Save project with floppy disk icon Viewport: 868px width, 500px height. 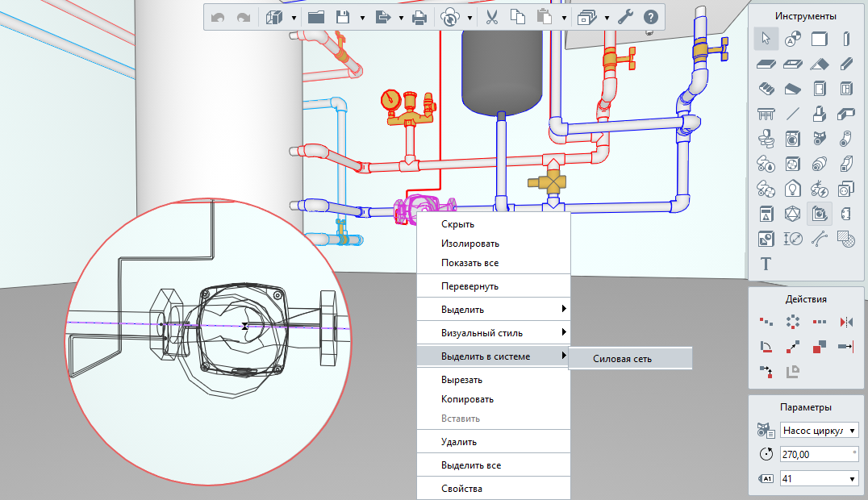(343, 18)
